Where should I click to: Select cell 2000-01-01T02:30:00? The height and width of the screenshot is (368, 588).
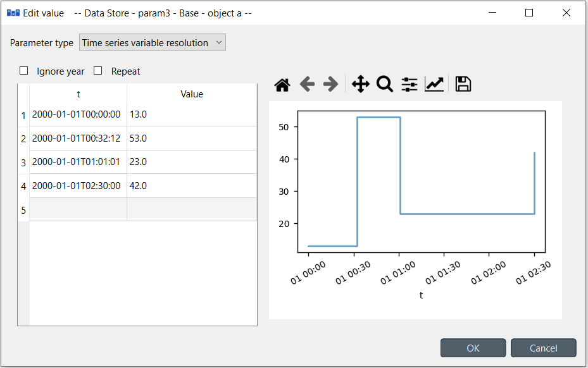point(78,185)
